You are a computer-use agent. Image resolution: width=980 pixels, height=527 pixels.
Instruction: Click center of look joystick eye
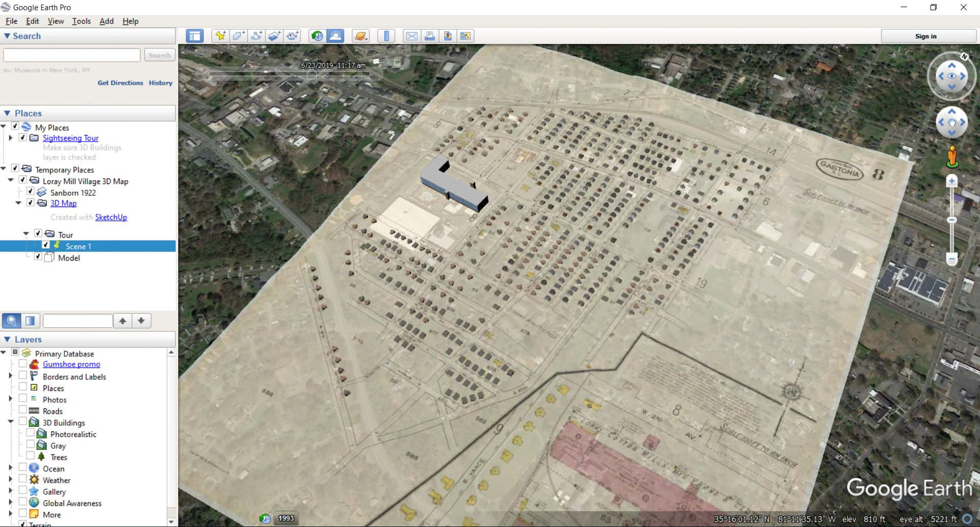tap(952, 76)
